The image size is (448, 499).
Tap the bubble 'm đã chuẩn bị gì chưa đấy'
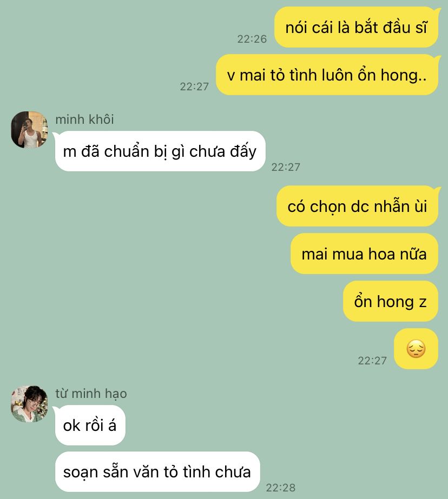click(x=160, y=151)
